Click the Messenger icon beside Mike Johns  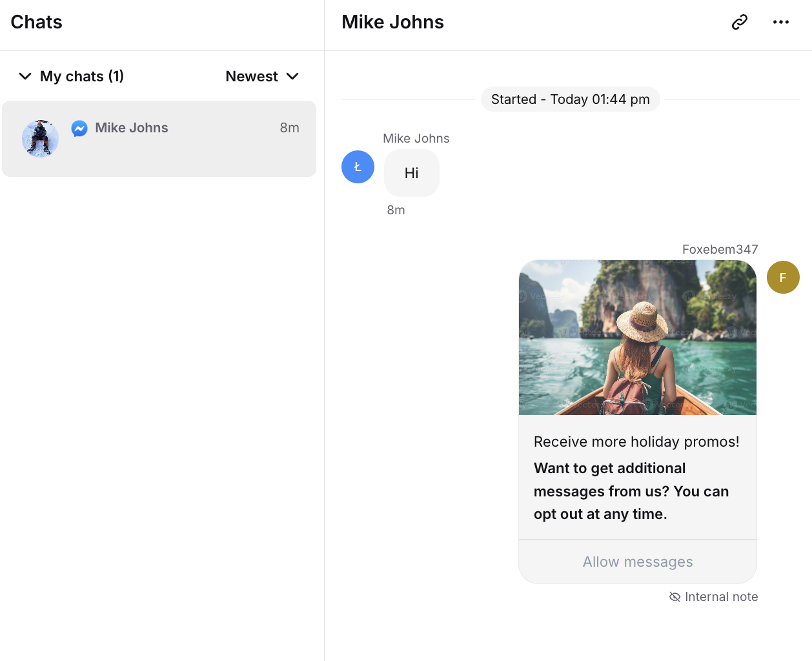coord(79,128)
